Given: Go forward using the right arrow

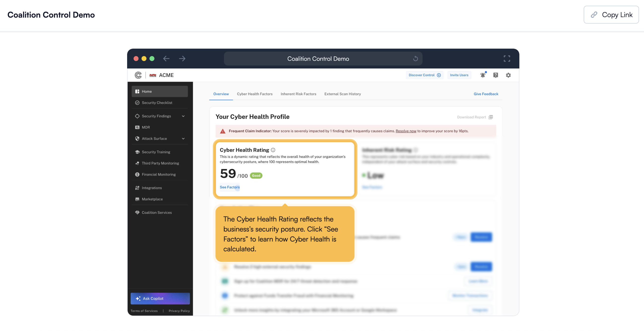Looking at the screenshot, I should (x=182, y=59).
